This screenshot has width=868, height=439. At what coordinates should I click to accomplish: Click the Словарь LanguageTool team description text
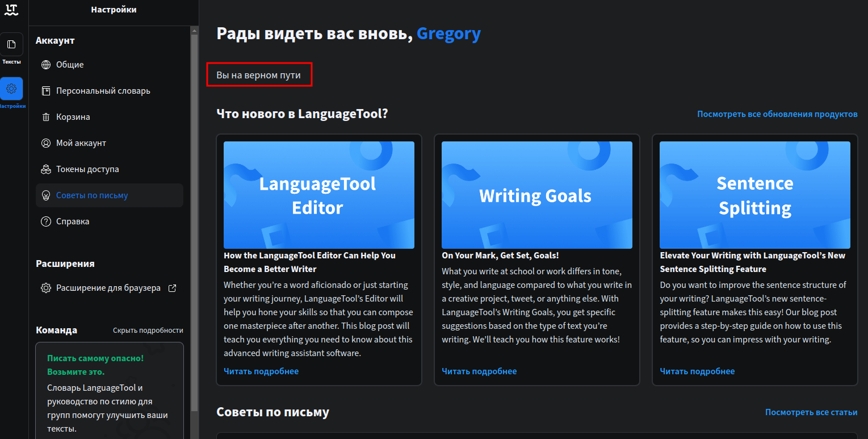point(107,408)
